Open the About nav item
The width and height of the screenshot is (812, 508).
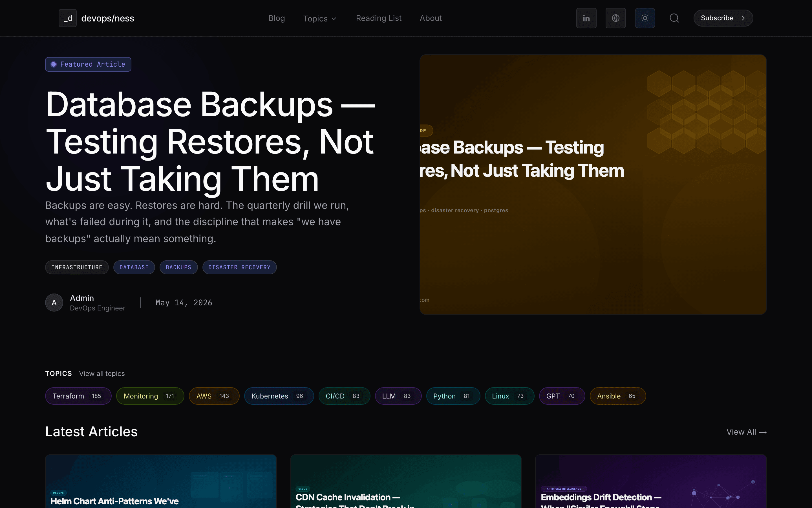431,18
